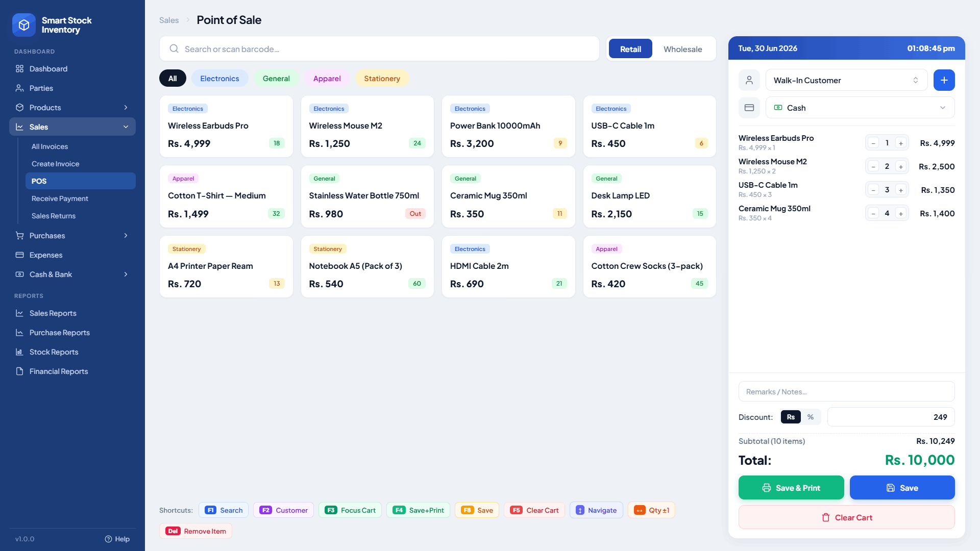Viewport: 980px width, 551px height.
Task: Filter products by General category
Action: coord(276,79)
